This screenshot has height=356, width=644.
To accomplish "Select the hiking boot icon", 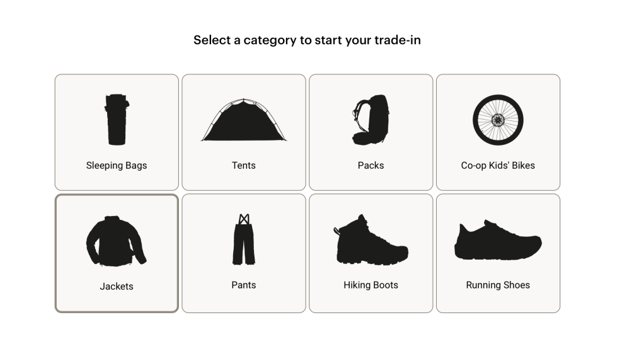I will tap(371, 239).
